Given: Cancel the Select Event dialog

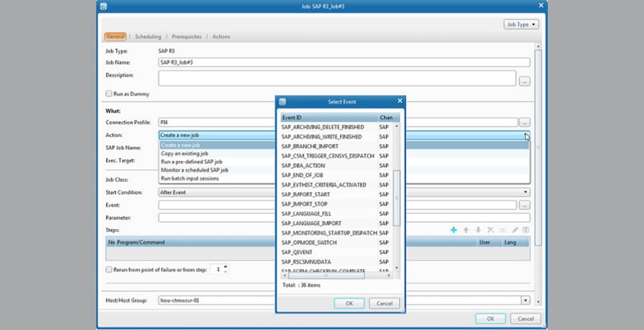Looking at the screenshot, I should 384,303.
